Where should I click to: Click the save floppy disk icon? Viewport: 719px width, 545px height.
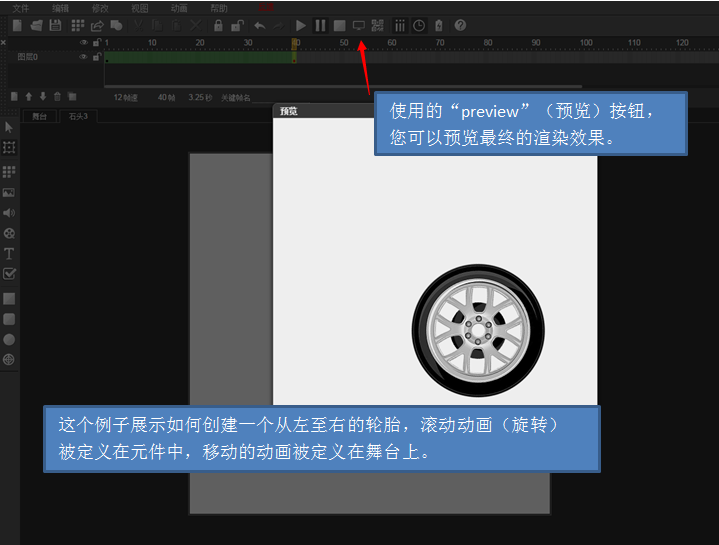pyautogui.click(x=55, y=25)
